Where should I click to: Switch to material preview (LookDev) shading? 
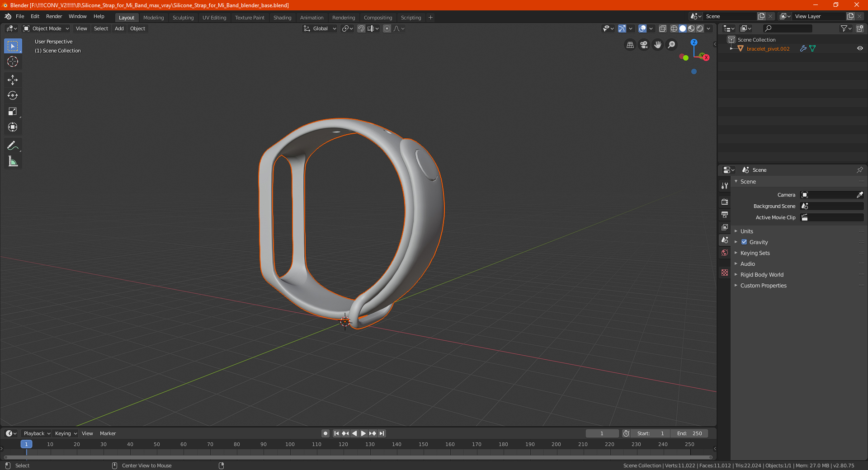point(691,28)
